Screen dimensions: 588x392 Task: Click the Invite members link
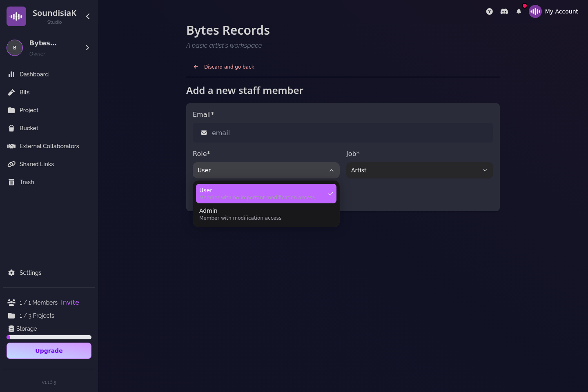[x=70, y=303]
